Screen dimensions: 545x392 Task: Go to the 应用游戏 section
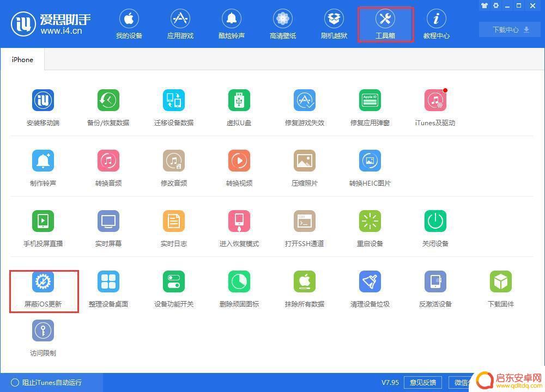(180, 24)
